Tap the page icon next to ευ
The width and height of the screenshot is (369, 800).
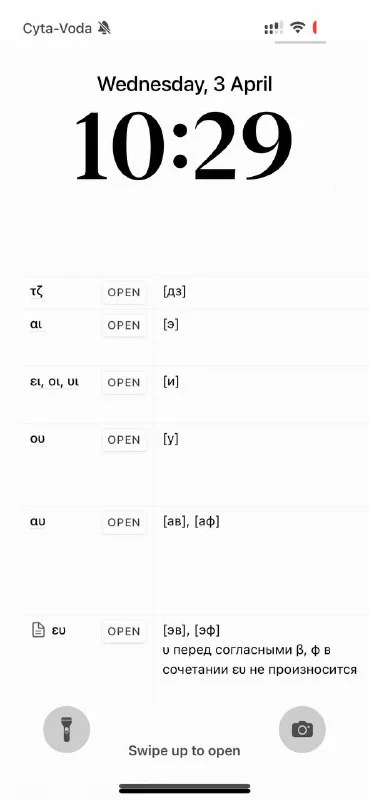38,631
